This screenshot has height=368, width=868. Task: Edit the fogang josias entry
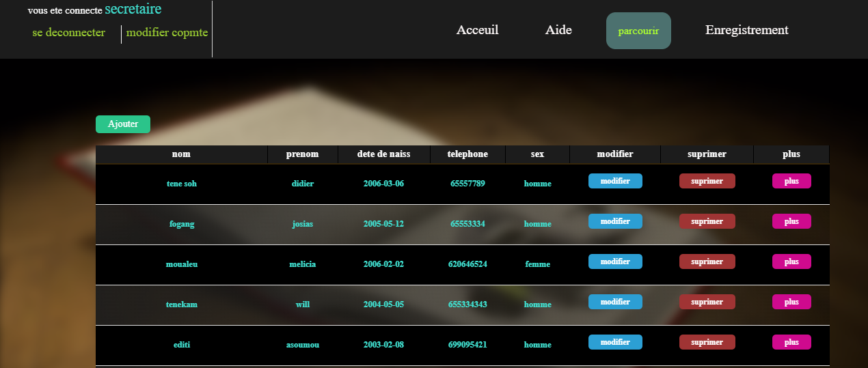pyautogui.click(x=615, y=221)
